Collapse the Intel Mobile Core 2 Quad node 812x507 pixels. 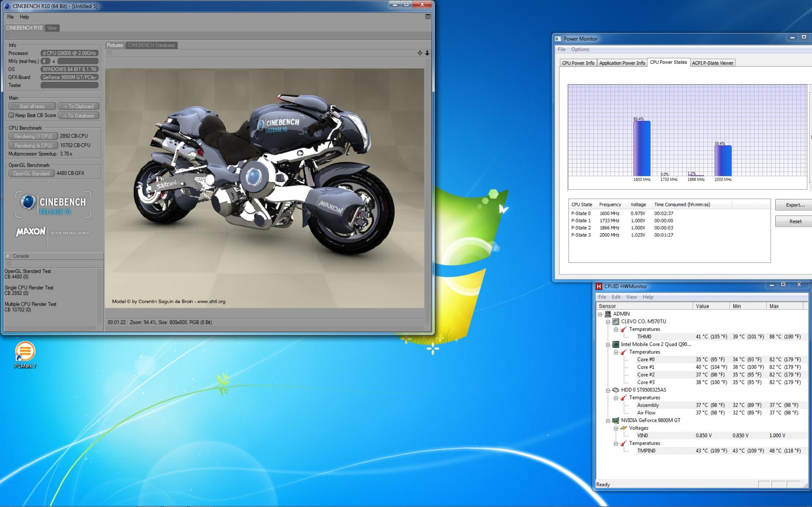tap(608, 345)
